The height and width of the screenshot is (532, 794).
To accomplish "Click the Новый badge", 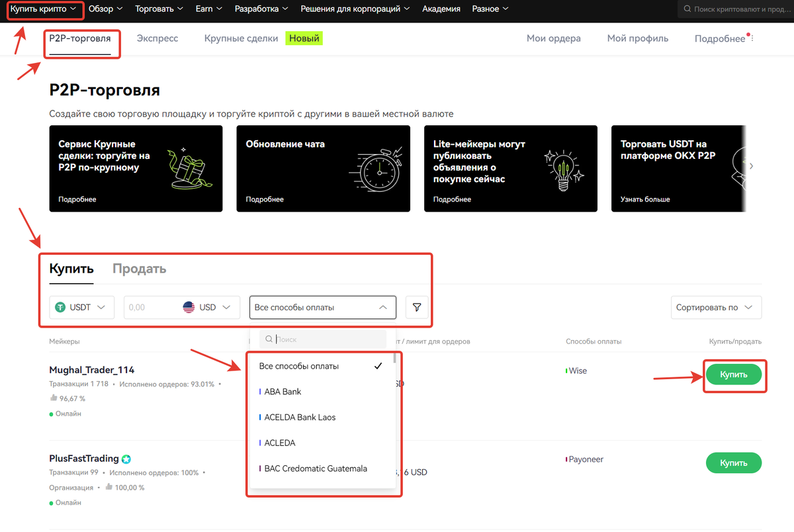I will pyautogui.click(x=304, y=38).
